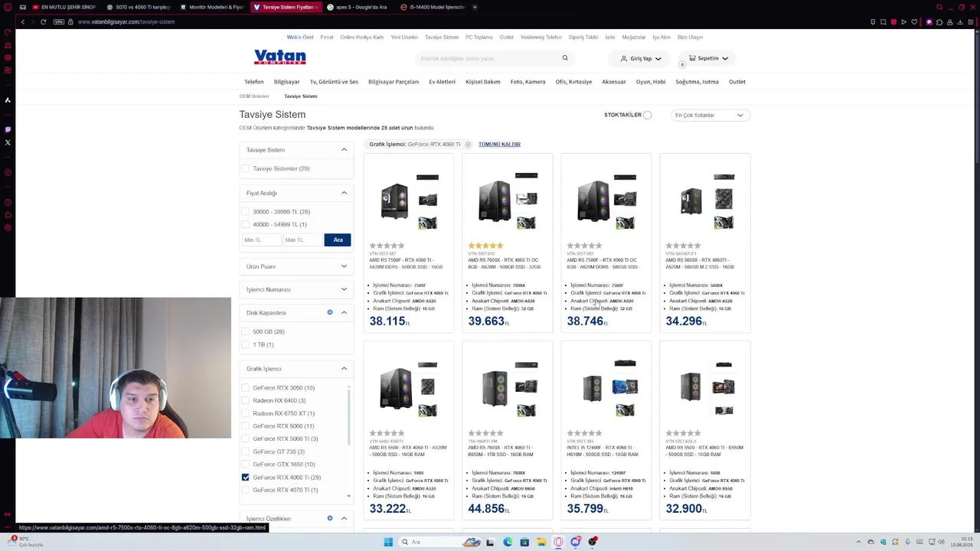980x551 pixels.
Task: Open the En Çok Satanlar sort dropdown
Action: click(x=710, y=115)
